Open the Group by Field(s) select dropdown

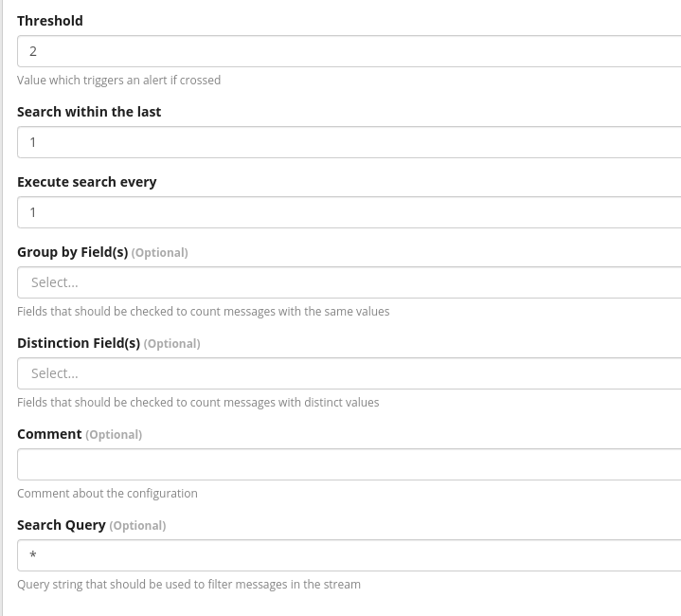coord(349,282)
